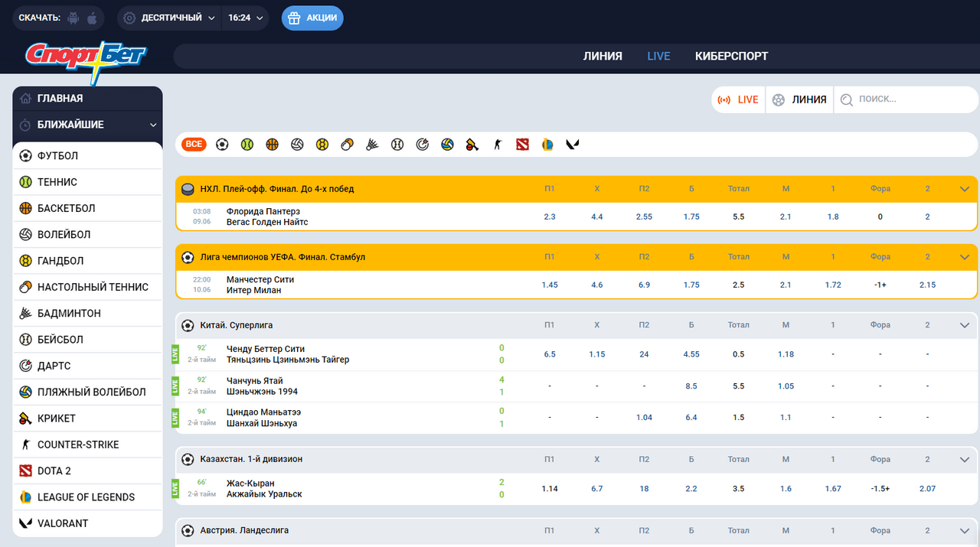The height and width of the screenshot is (547, 980).
Task: Select the ВСЕ all-sports filter pill
Action: pos(194,144)
